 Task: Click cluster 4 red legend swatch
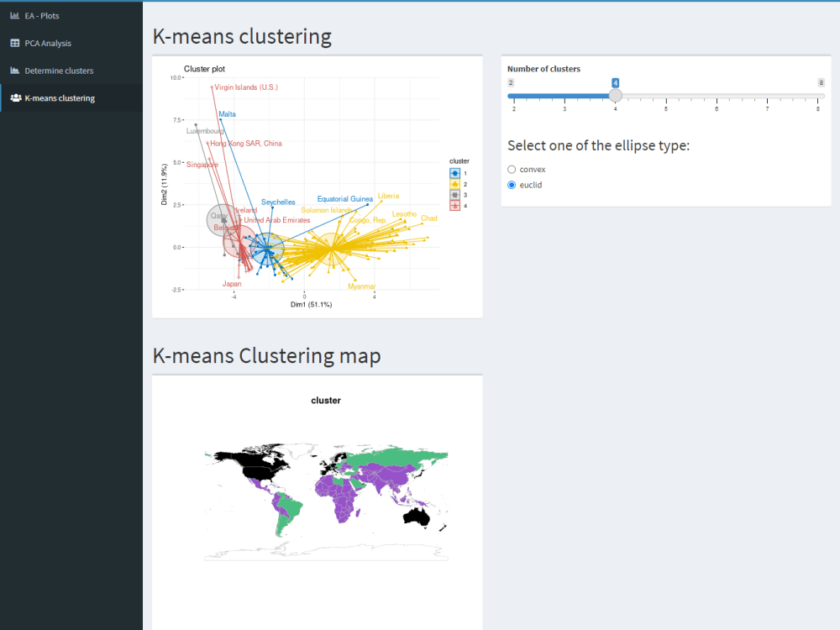tap(454, 206)
